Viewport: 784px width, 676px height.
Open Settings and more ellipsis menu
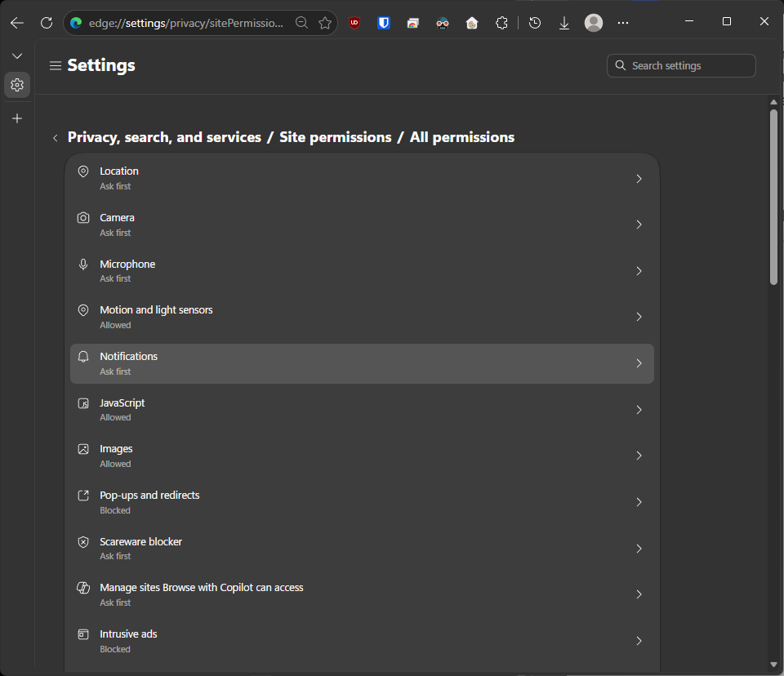pos(623,23)
